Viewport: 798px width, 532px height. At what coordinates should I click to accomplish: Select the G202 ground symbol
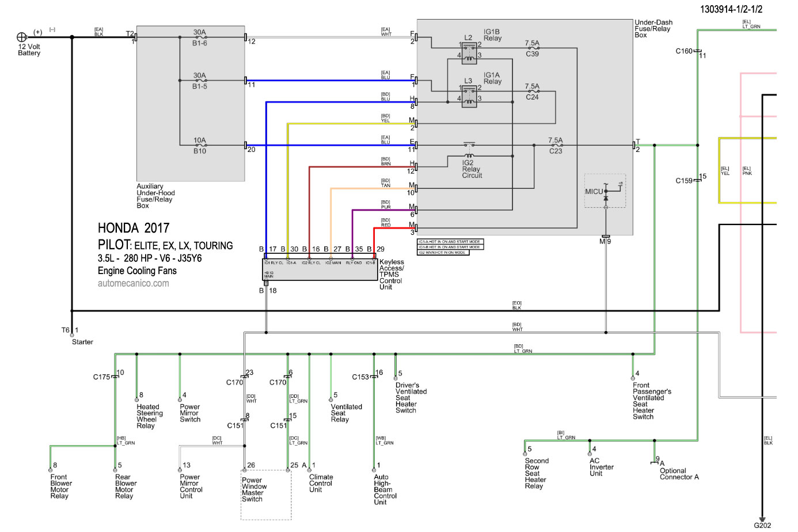(x=762, y=519)
